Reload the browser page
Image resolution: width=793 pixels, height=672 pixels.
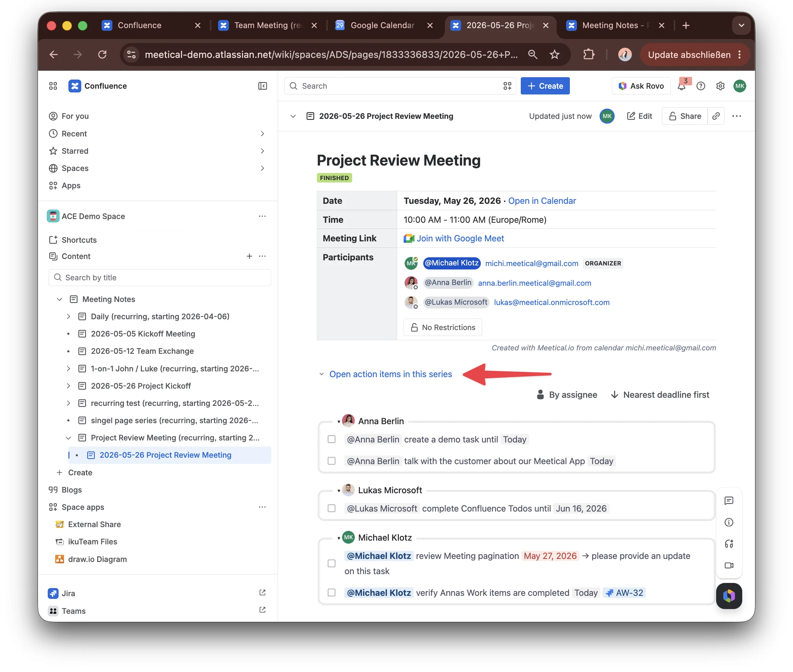[x=102, y=55]
